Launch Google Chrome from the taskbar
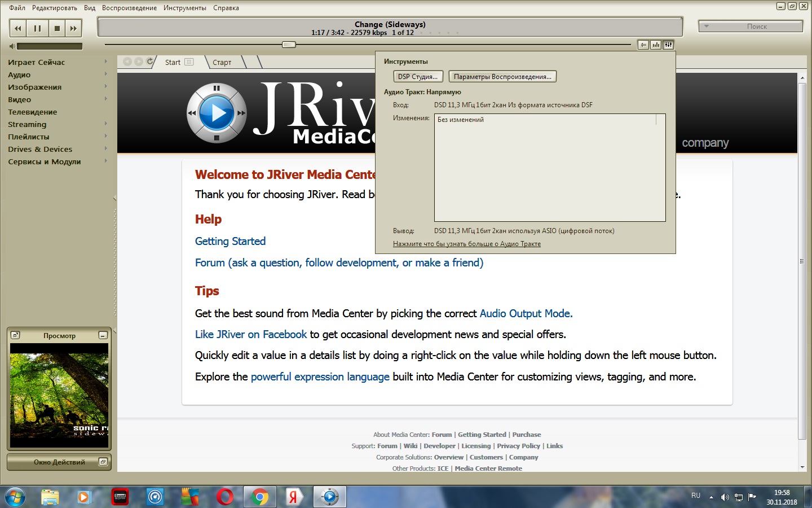The width and height of the screenshot is (812, 508). pos(260,497)
